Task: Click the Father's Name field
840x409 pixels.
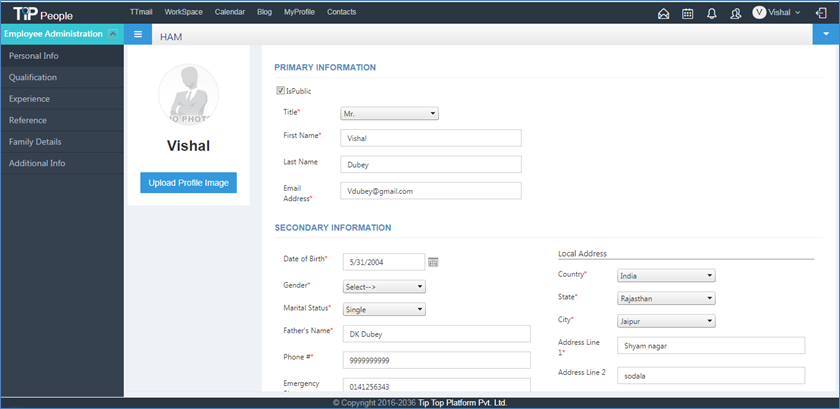Action: pyautogui.click(x=437, y=333)
